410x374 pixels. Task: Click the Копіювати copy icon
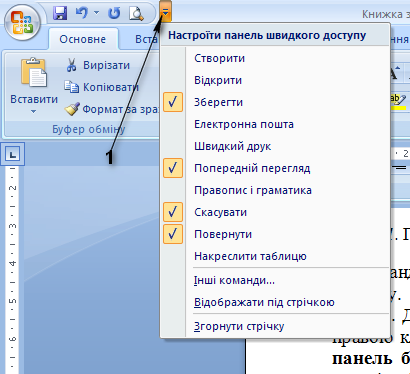click(71, 87)
